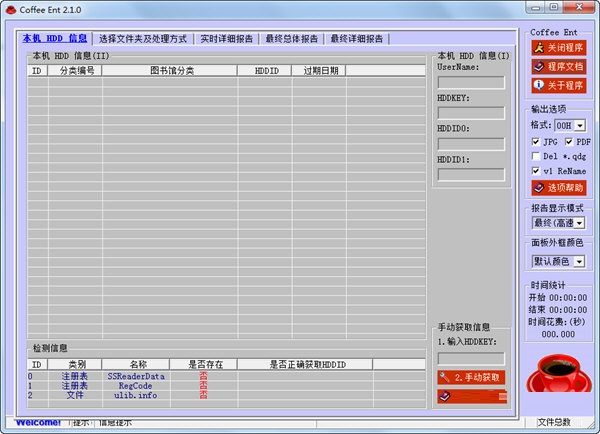Click the Coffee Ent title bar icon
This screenshot has width=600, height=434.
pos(10,9)
